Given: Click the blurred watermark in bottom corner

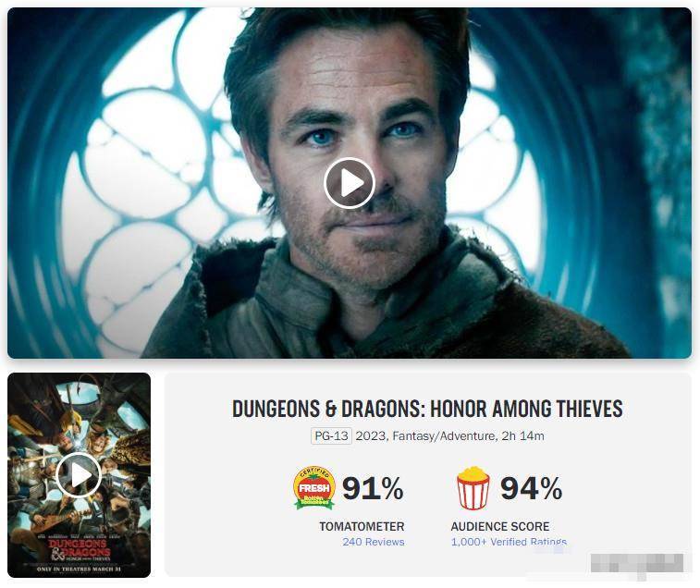Looking at the screenshot, I should click(637, 563).
